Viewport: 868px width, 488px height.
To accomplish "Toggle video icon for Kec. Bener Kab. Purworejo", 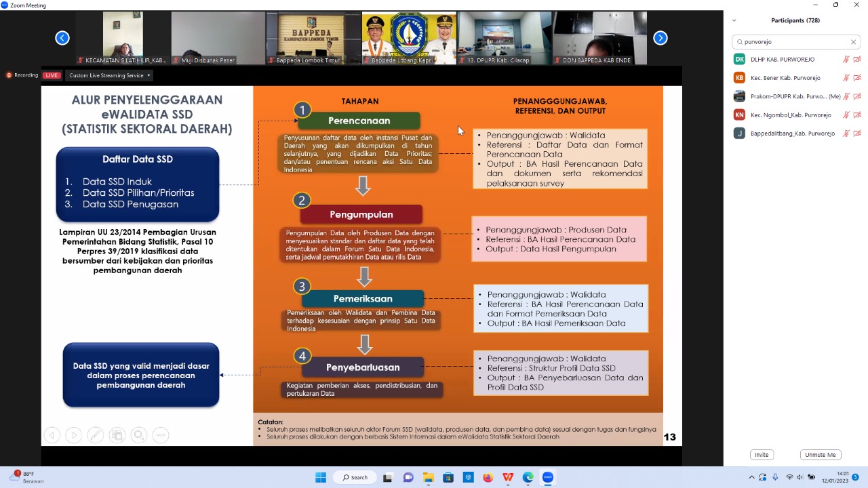I will tap(857, 78).
